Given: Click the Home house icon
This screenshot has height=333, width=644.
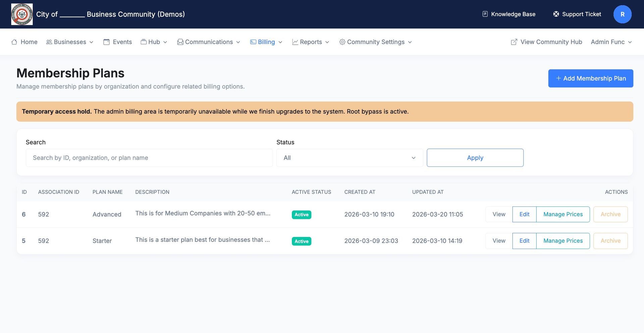Looking at the screenshot, I should pos(14,42).
